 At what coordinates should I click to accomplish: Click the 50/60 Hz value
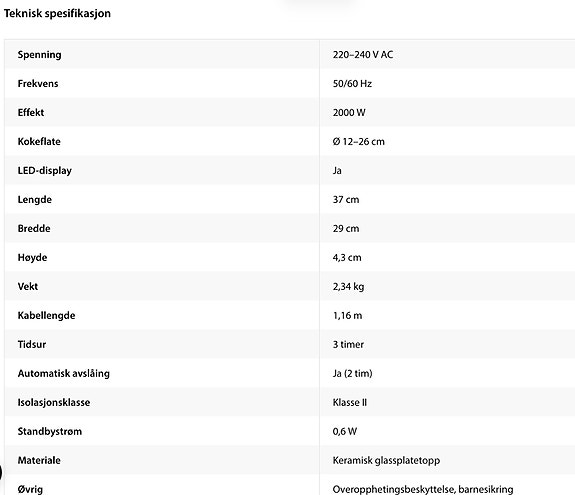coord(352,84)
